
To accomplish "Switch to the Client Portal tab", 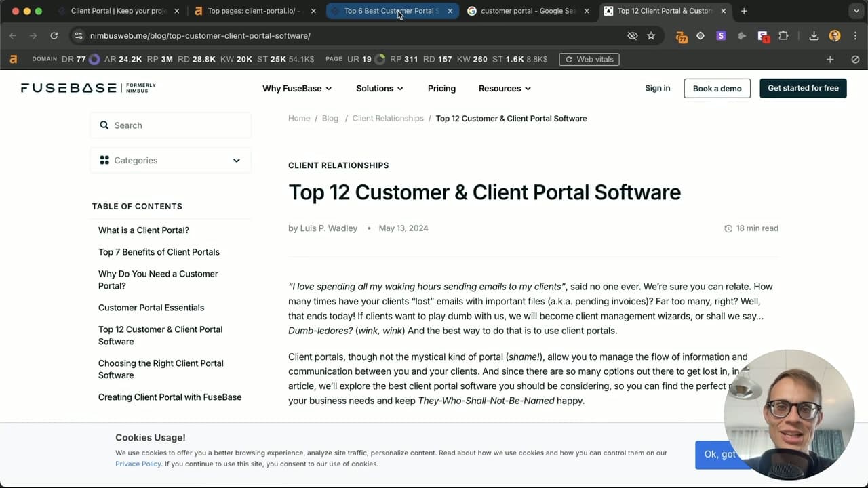I will tap(118, 11).
